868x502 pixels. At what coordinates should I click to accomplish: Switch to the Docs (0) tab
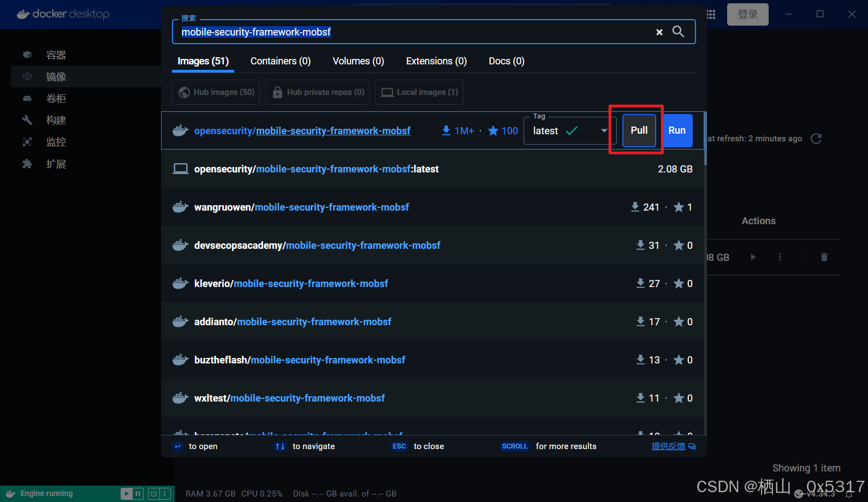pos(507,61)
